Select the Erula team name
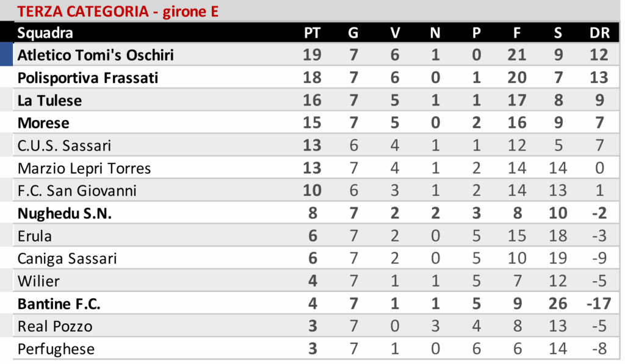Image resolution: width=625 pixels, height=364 pixels. [x=35, y=236]
